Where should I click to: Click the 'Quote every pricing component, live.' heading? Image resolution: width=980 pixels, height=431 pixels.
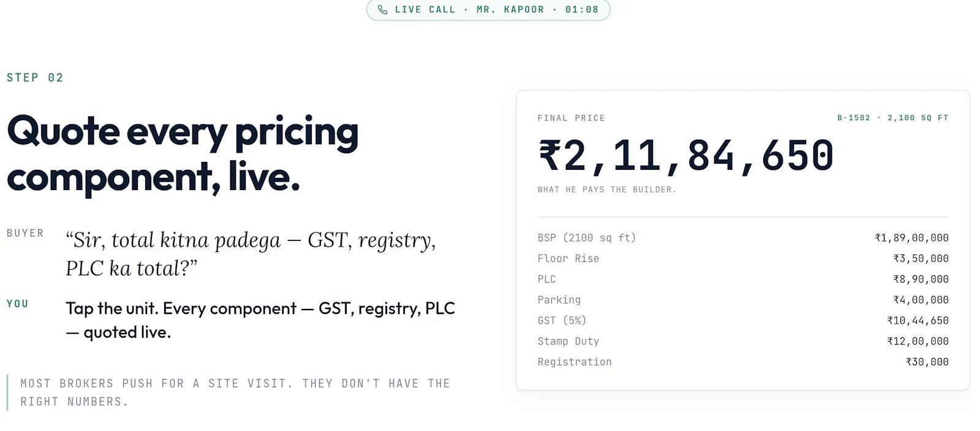pos(183,154)
